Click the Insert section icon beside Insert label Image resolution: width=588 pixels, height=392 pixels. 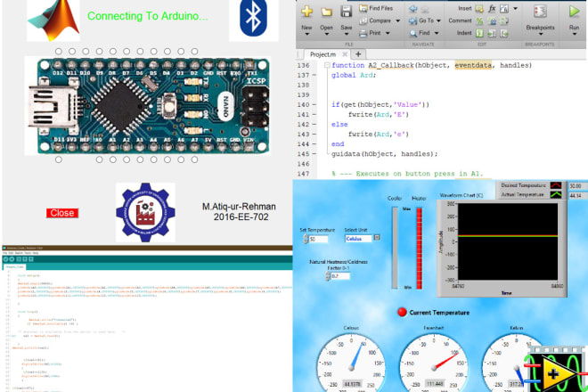click(x=479, y=9)
